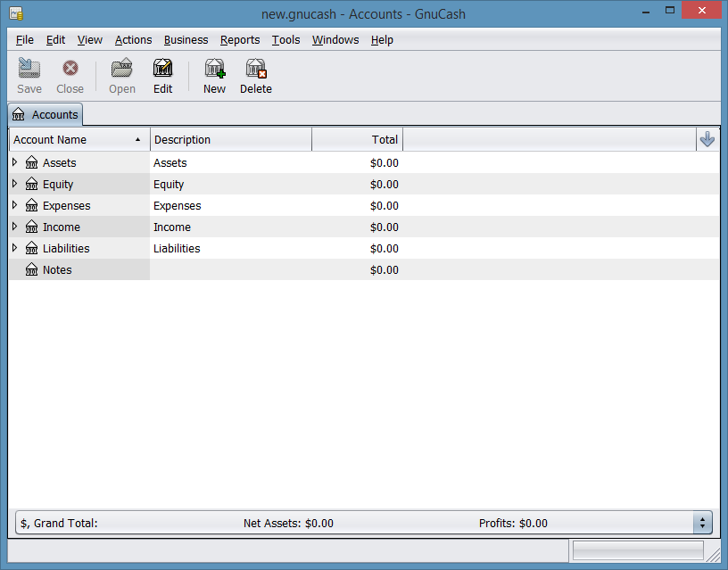The image size is (728, 570).
Task: Close the GnuCash window
Action: (701, 10)
